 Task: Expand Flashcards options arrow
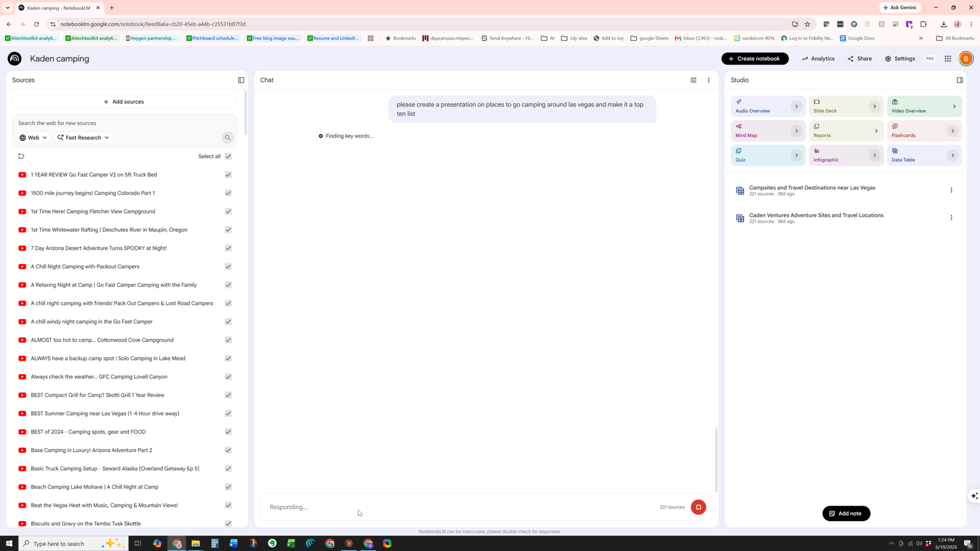[952, 131]
